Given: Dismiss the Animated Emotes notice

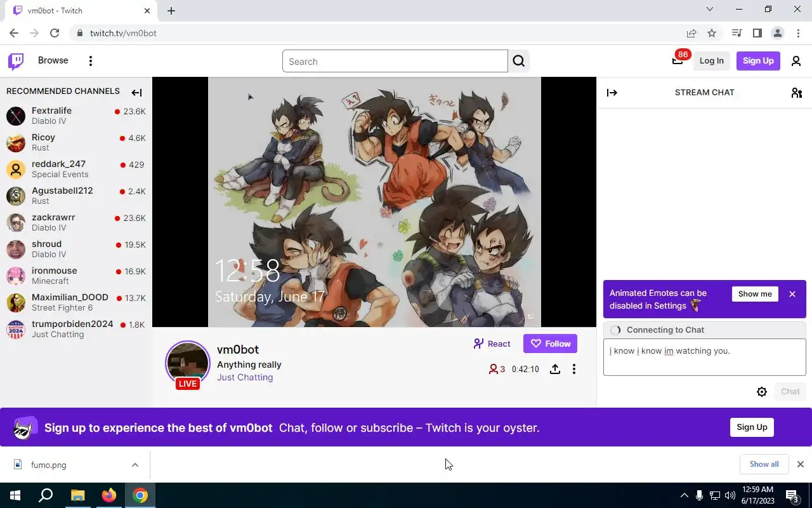Looking at the screenshot, I should click(792, 294).
